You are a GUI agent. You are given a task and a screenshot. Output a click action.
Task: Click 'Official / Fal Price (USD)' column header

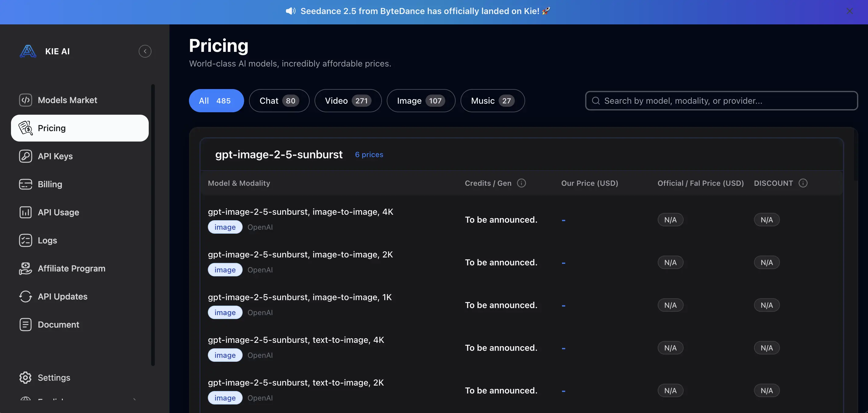(701, 183)
